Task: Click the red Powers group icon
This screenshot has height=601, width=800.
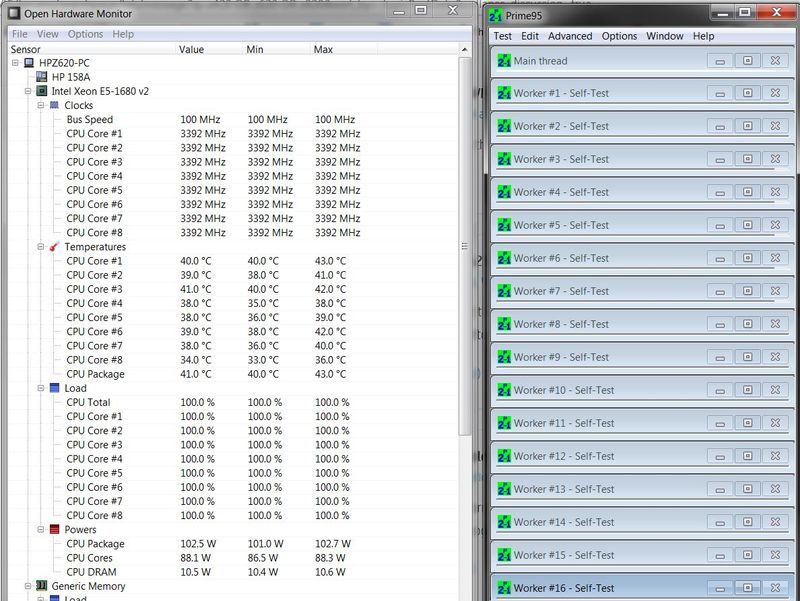Action: tap(55, 530)
